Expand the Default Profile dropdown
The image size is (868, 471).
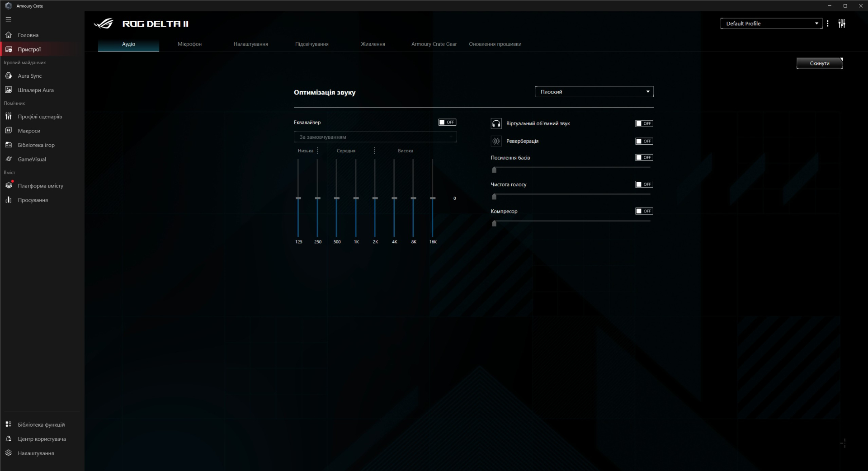tap(771, 24)
